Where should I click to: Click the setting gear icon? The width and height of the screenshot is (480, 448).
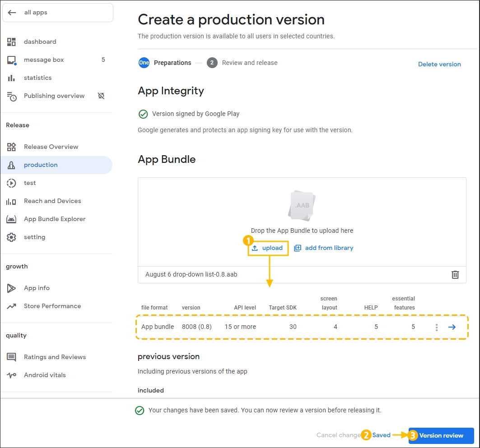point(11,237)
